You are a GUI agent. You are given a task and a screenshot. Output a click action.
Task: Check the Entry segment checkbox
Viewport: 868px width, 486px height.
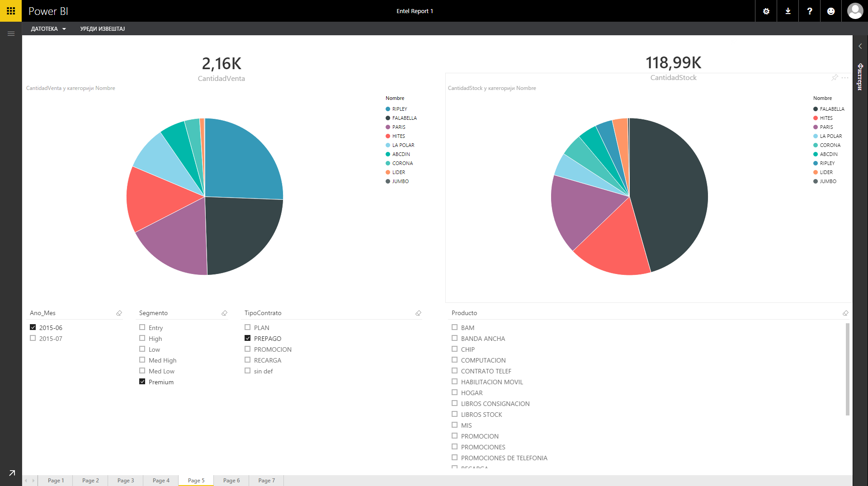point(142,327)
